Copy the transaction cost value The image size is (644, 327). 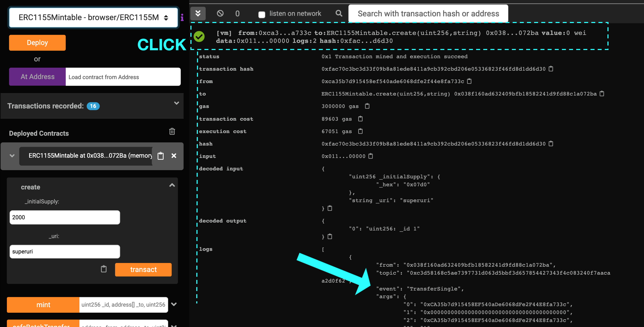click(360, 119)
